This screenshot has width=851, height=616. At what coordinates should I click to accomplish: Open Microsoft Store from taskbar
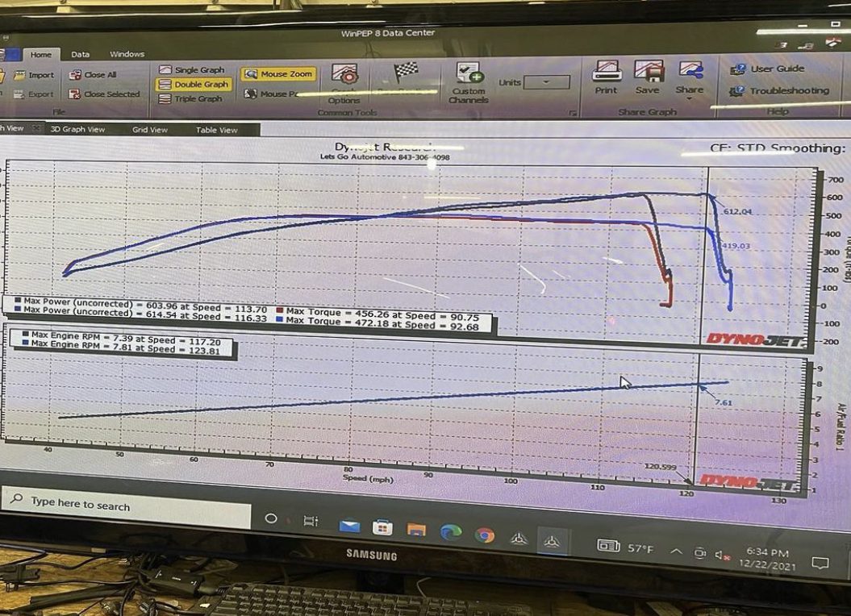click(382, 528)
